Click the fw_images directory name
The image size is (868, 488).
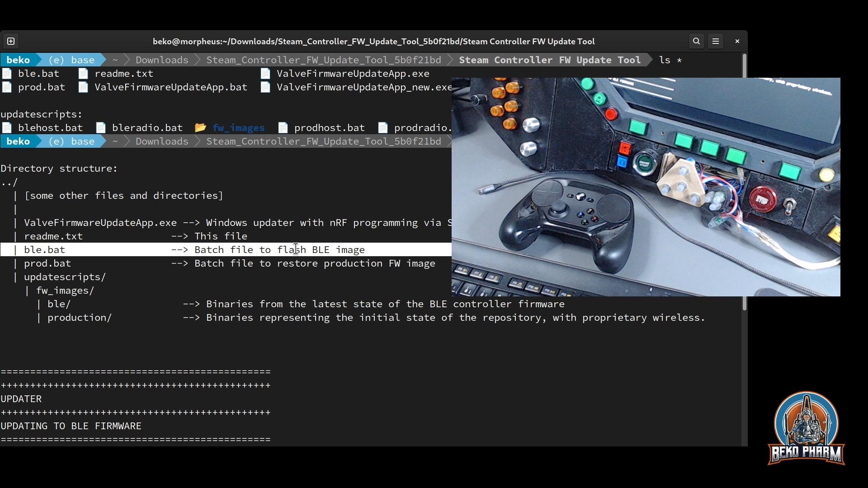(x=238, y=128)
